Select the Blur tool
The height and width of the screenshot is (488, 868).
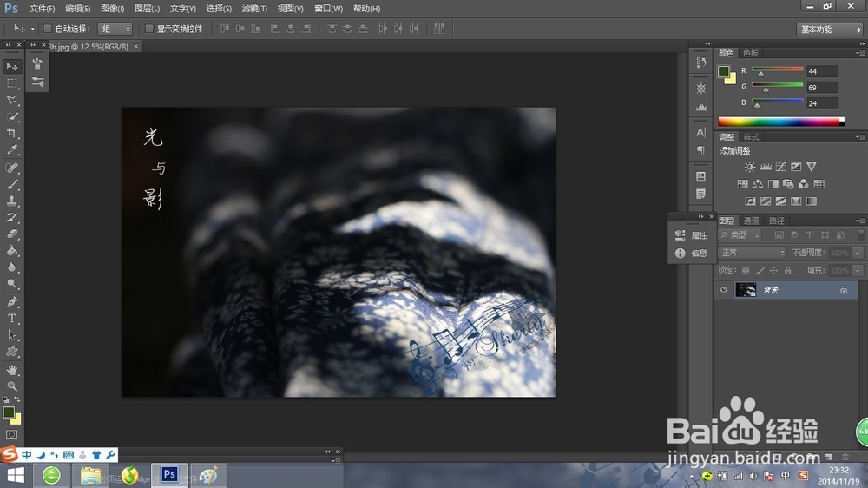(11, 267)
